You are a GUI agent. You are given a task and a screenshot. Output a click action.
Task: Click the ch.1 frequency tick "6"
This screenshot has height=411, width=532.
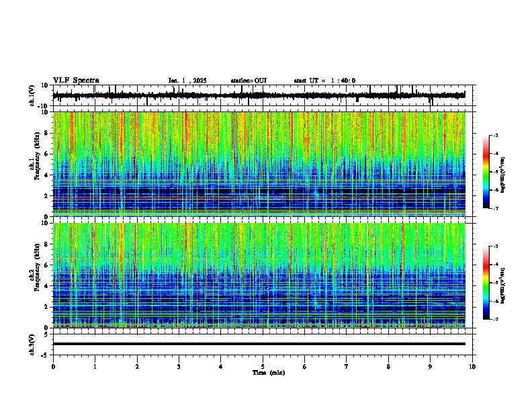[46, 154]
